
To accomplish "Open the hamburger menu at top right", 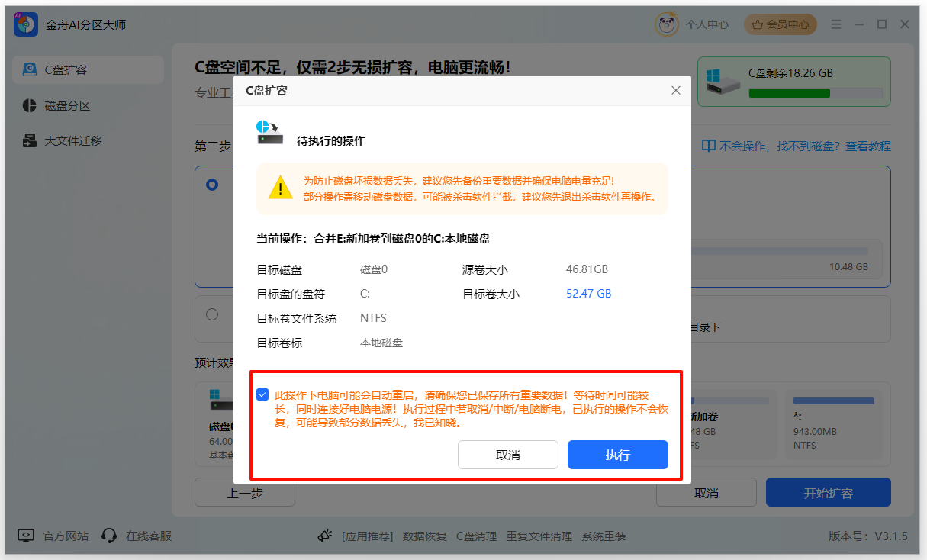I will pyautogui.click(x=835, y=24).
